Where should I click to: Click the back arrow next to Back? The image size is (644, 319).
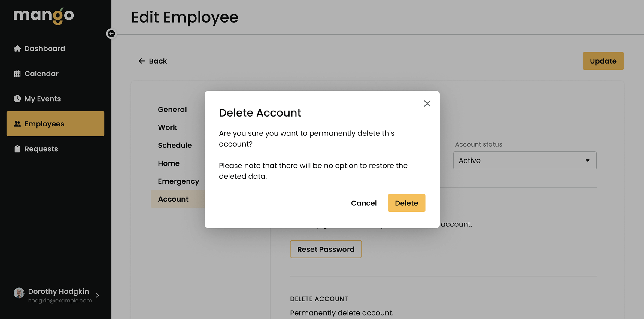(x=141, y=61)
